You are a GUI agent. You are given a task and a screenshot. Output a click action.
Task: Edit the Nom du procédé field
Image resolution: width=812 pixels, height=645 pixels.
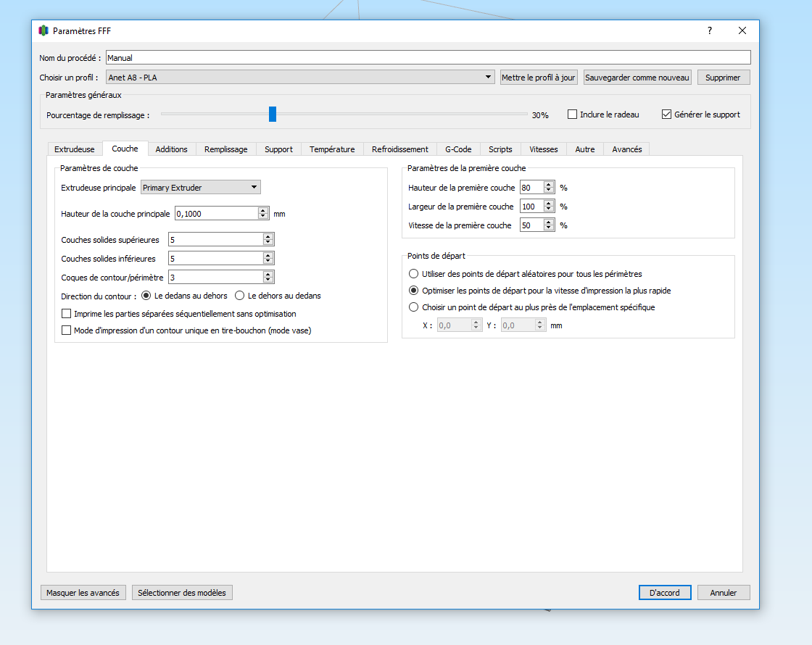[428, 57]
